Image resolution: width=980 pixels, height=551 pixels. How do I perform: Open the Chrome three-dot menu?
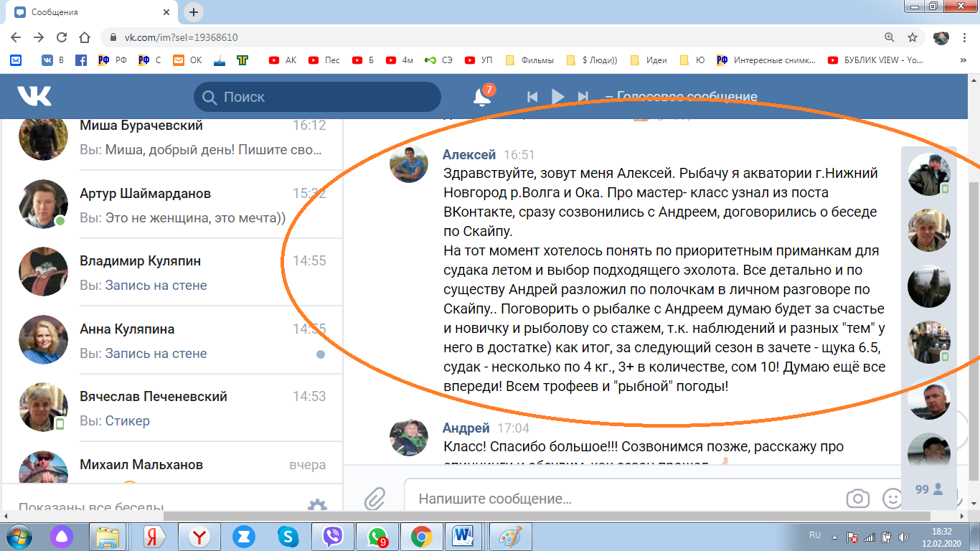click(x=965, y=37)
